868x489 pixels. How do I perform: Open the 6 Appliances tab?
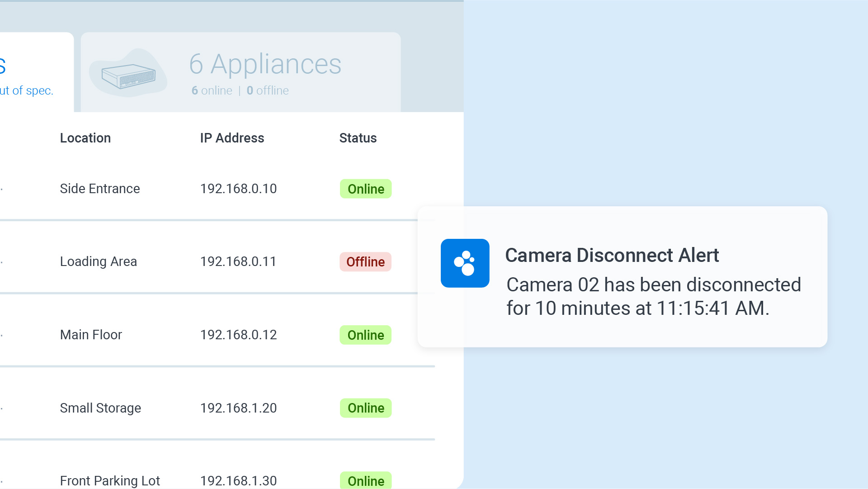[x=265, y=64]
